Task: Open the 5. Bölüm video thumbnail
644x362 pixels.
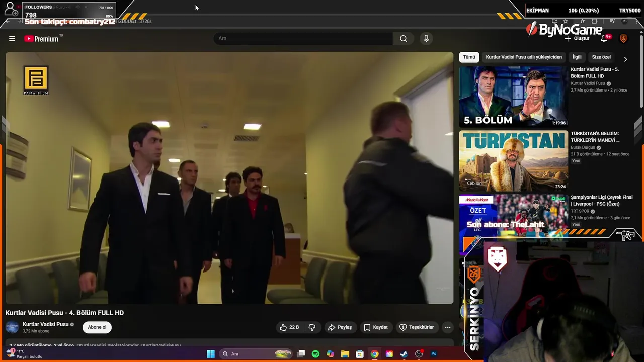Action: point(513,97)
